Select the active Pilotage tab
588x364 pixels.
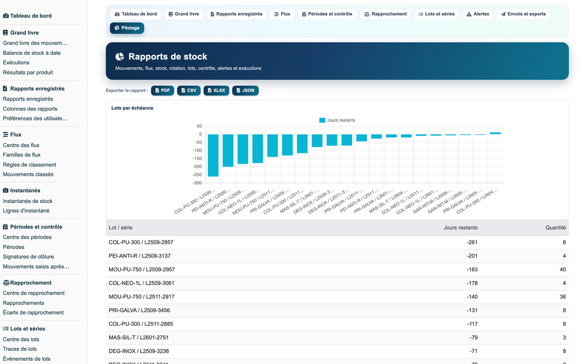click(127, 28)
